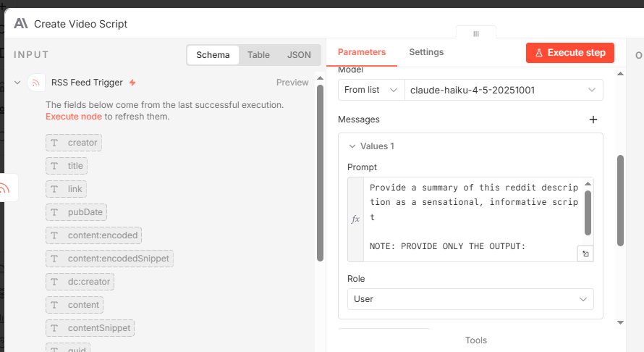Collapse the Values 1 group

pos(352,146)
